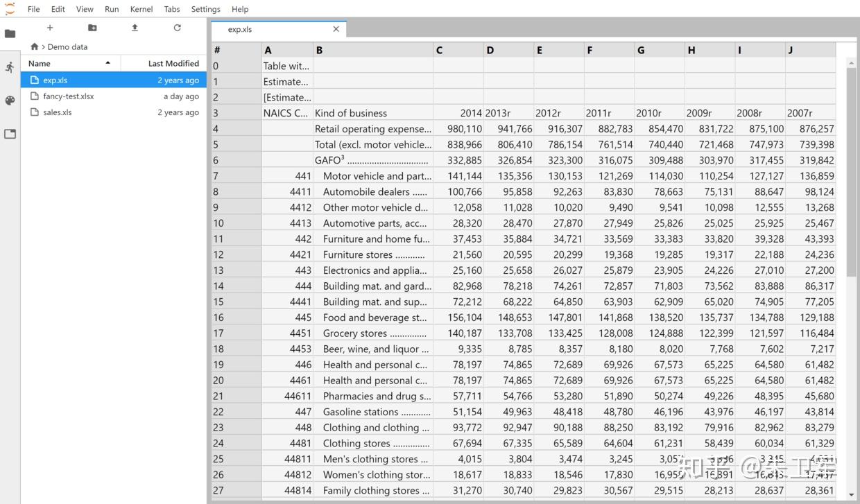Image resolution: width=860 pixels, height=504 pixels.
Task: Refresh the file list with the refresh icon
Action: [177, 27]
